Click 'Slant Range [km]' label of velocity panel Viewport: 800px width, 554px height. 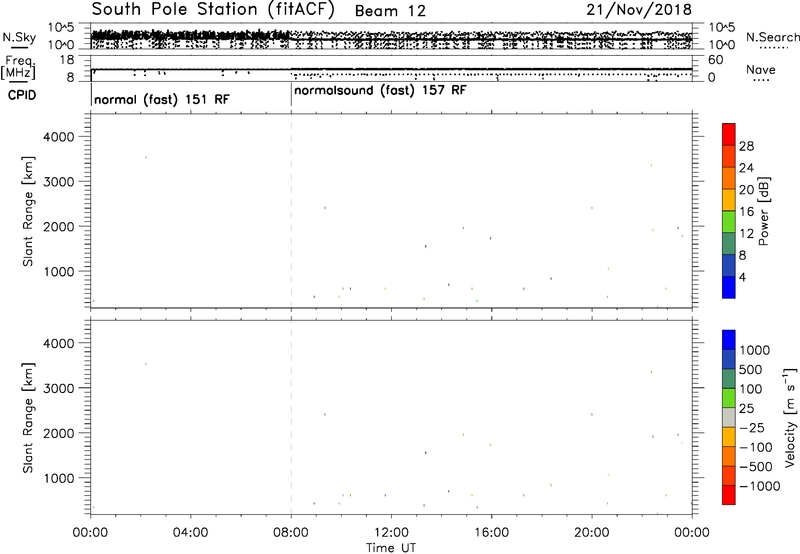pyautogui.click(x=28, y=418)
